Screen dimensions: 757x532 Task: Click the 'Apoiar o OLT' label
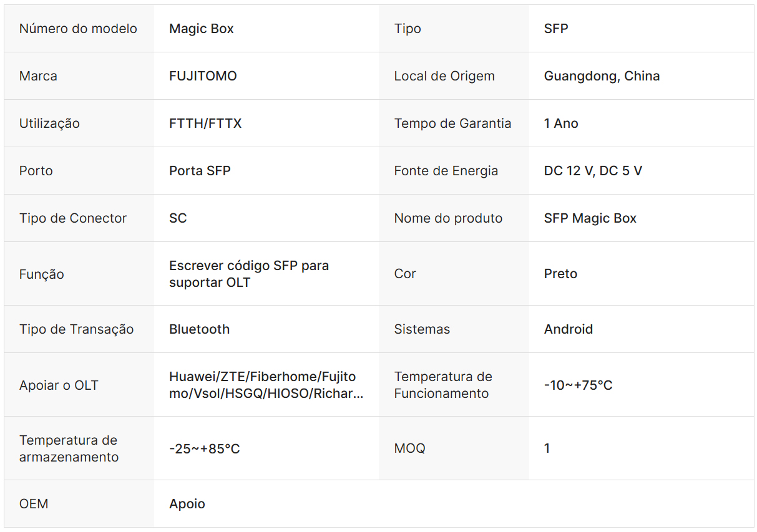click(59, 385)
